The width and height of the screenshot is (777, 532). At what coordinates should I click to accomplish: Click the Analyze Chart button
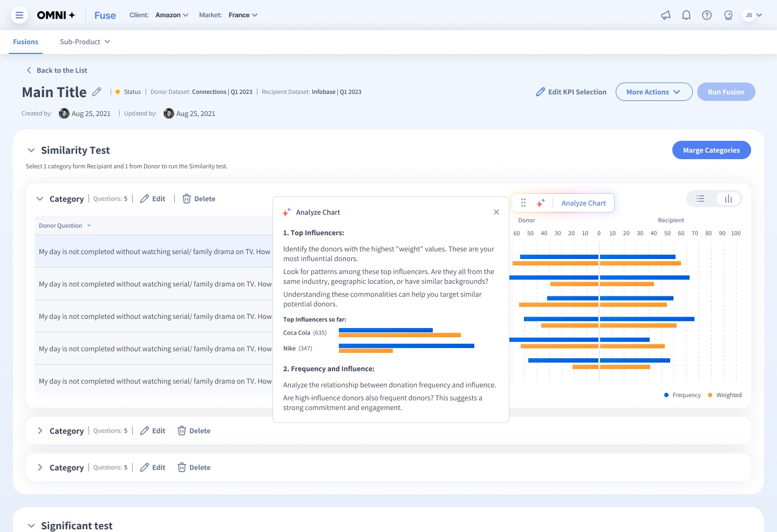(583, 203)
